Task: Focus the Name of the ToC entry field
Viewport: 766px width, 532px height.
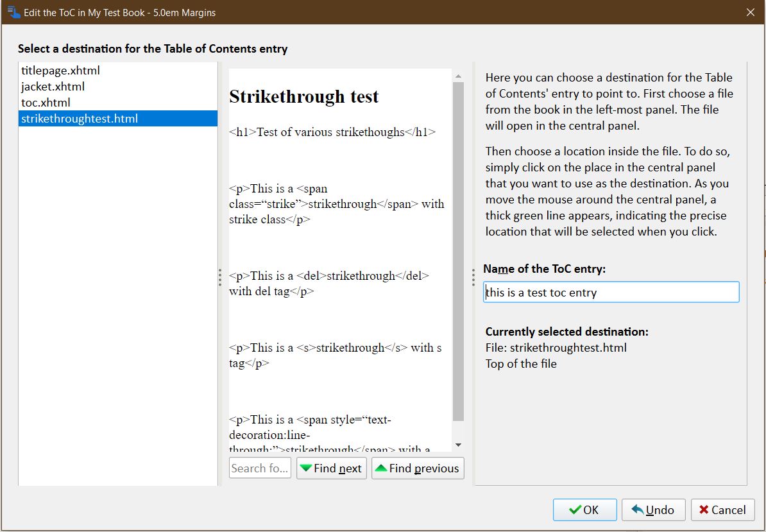Action: click(x=611, y=292)
